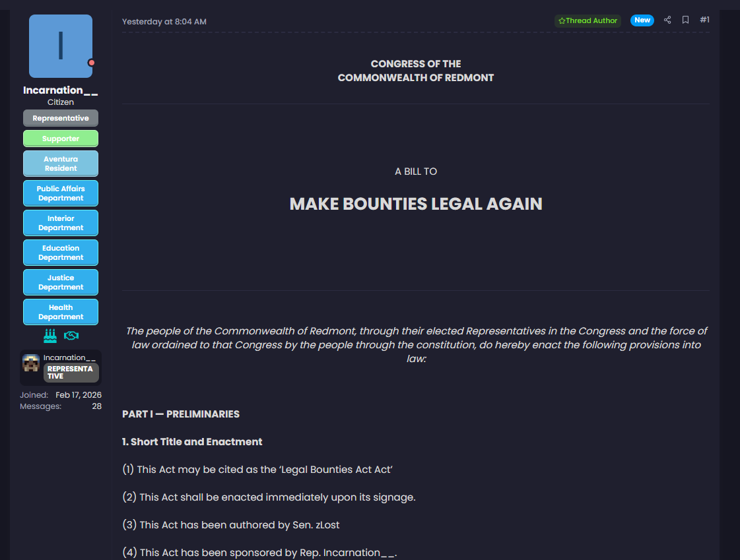Select the gray Representative banner

(61, 118)
